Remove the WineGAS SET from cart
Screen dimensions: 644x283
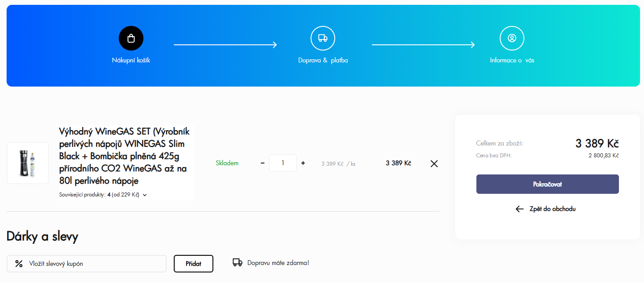(x=434, y=163)
